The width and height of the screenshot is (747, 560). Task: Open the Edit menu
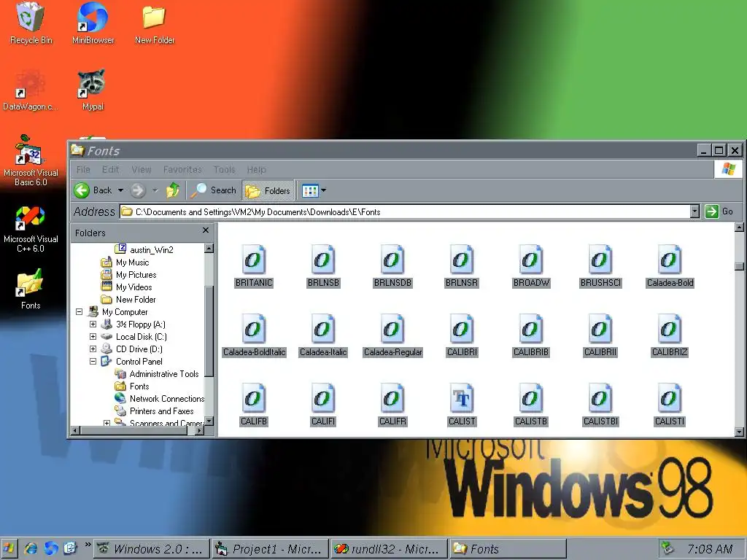tap(111, 169)
